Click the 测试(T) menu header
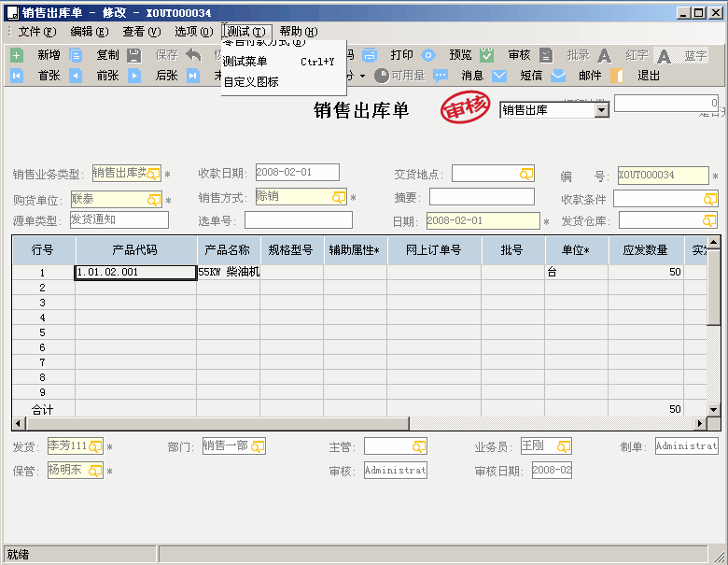This screenshot has height=565, width=728. point(246,32)
